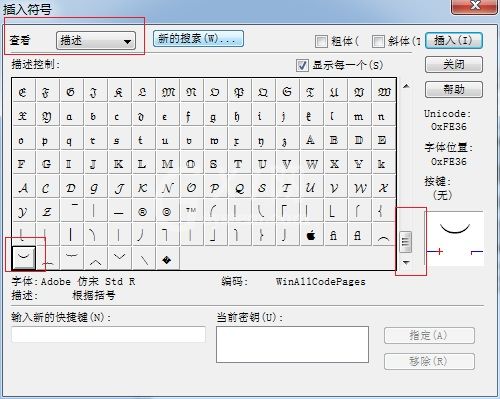Select the Apple logo symbol
This screenshot has height=399, width=500.
(311, 235)
